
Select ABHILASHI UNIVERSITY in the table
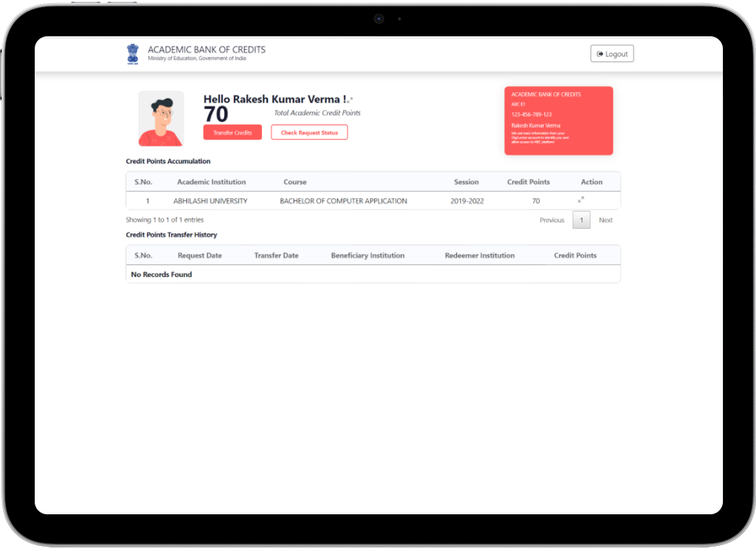tap(211, 200)
